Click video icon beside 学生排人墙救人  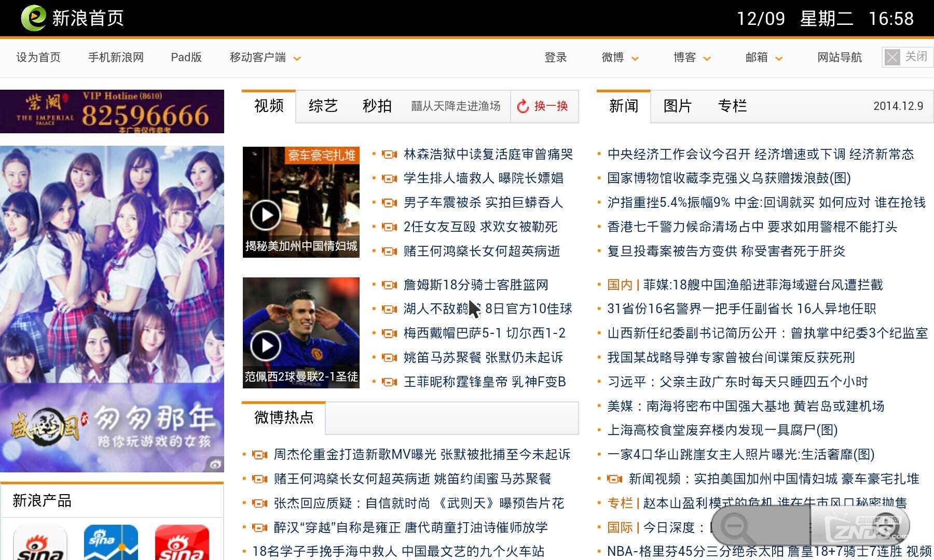(x=389, y=178)
